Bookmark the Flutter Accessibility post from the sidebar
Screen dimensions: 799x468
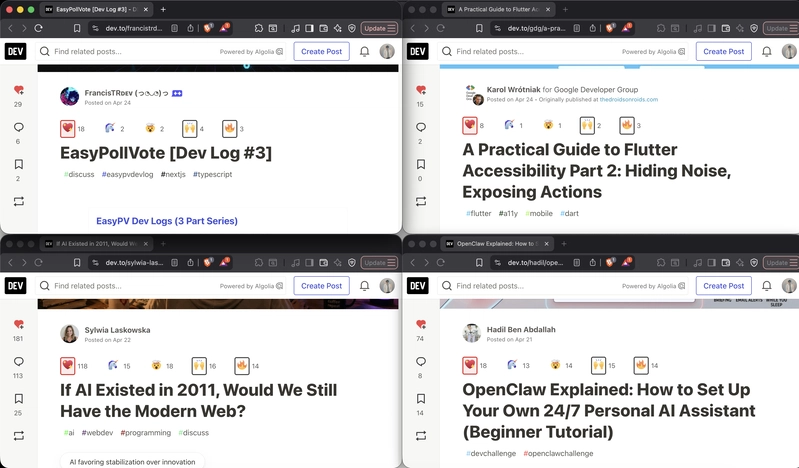pos(421,164)
